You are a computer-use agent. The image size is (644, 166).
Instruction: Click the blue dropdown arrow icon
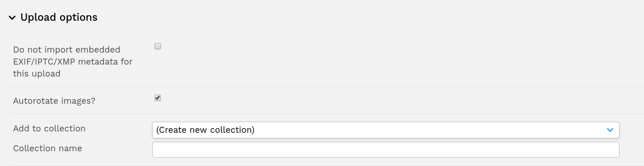pyautogui.click(x=610, y=130)
